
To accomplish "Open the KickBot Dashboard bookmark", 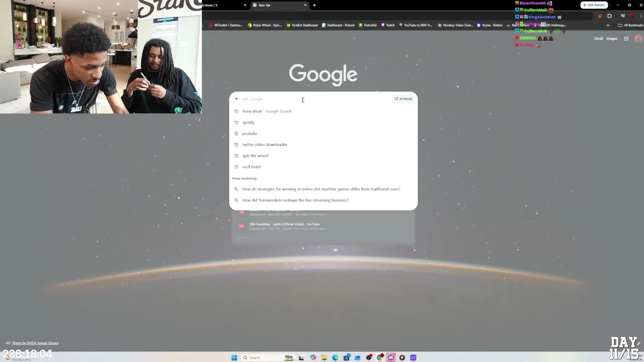I will pyautogui.click(x=302, y=25).
